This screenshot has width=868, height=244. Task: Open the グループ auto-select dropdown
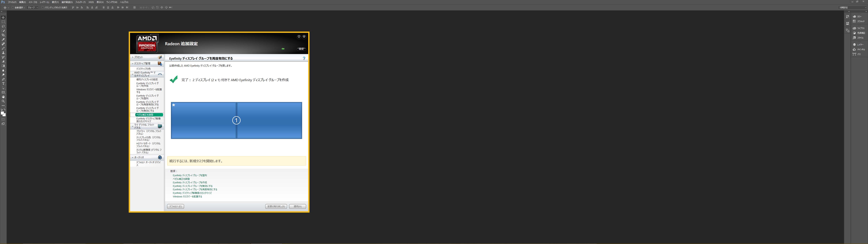(33, 7)
